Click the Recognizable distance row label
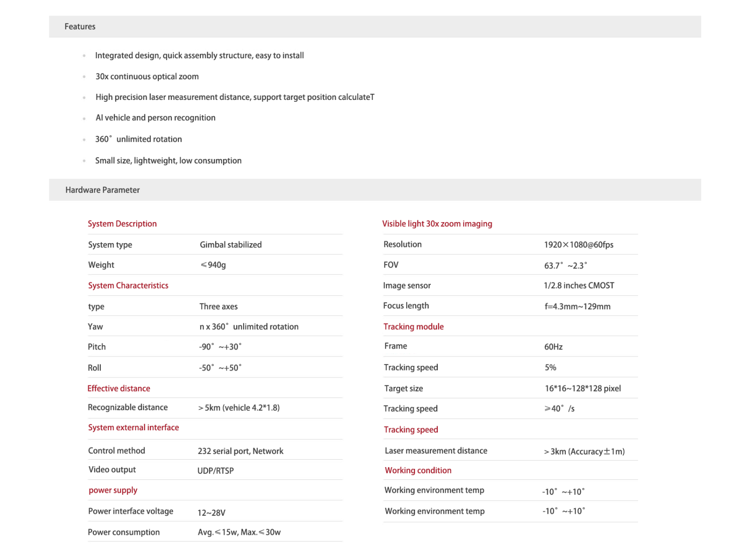 pyautogui.click(x=128, y=407)
